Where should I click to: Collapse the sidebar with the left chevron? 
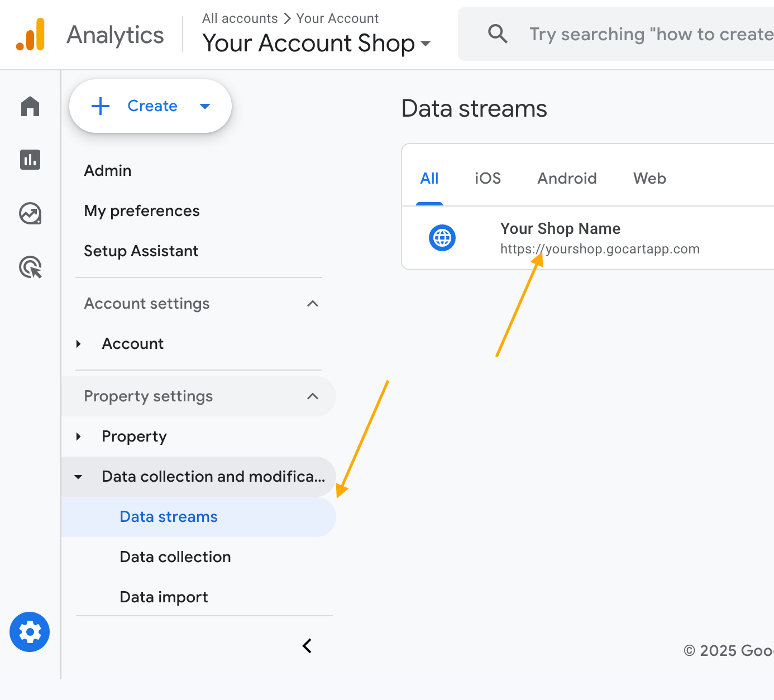pyautogui.click(x=307, y=646)
